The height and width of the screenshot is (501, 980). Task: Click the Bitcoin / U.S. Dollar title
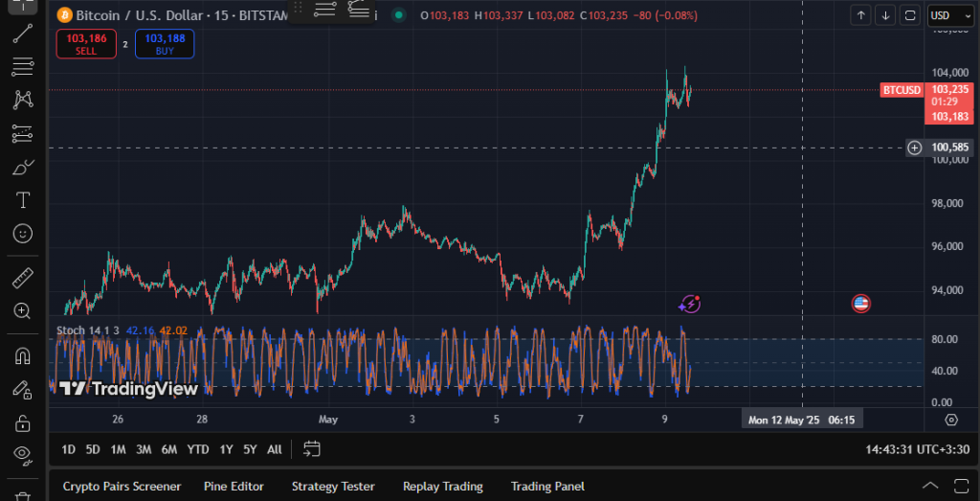pyautogui.click(x=142, y=14)
